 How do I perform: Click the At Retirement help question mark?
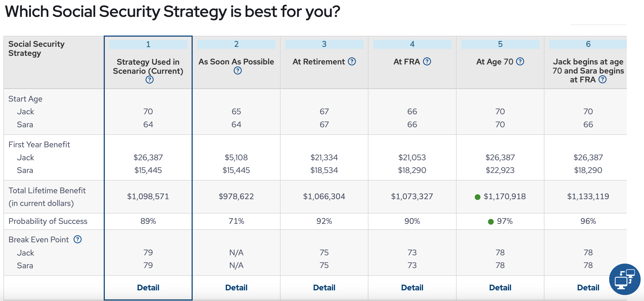click(x=352, y=62)
